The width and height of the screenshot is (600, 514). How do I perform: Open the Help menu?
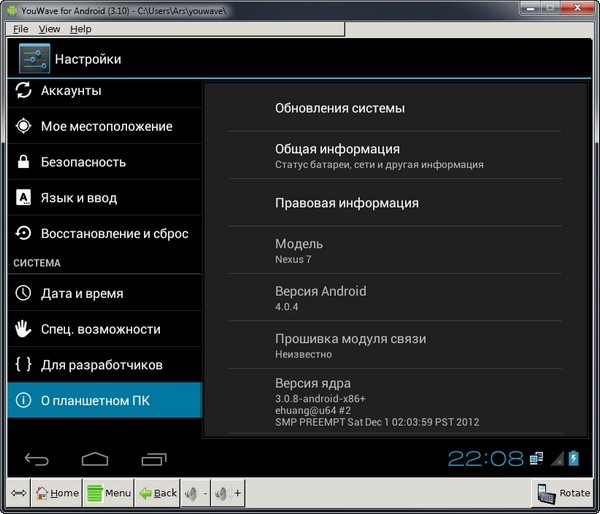click(x=80, y=30)
